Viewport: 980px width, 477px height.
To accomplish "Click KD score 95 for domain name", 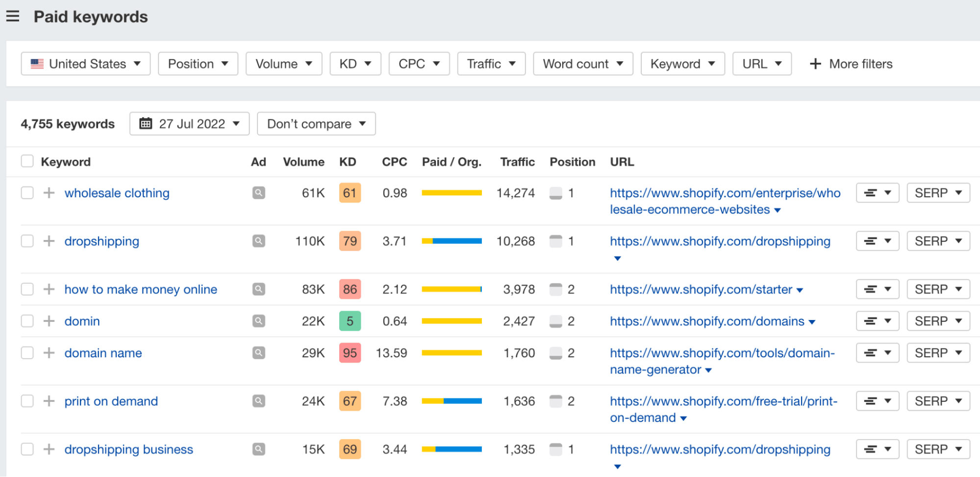I will 350,353.
